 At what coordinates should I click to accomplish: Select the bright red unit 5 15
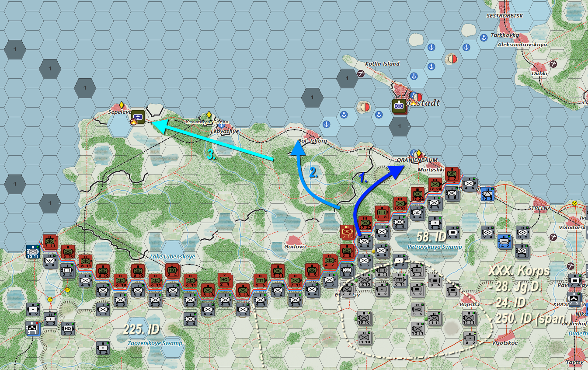click(347, 231)
